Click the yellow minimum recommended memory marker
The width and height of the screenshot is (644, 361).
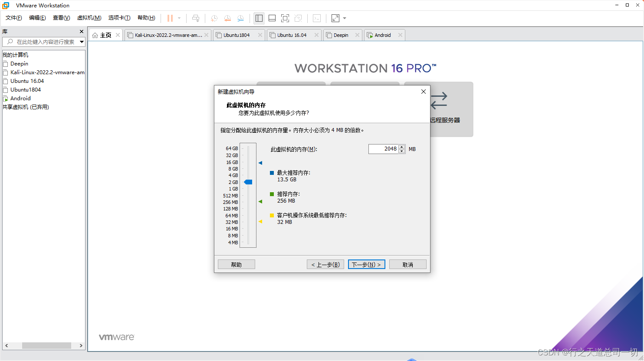coord(260,221)
